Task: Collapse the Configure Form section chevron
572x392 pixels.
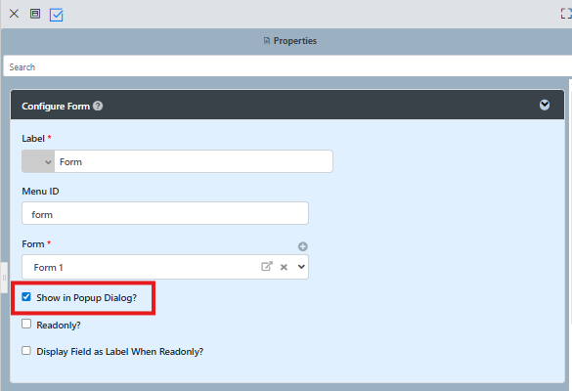Action: click(x=545, y=105)
